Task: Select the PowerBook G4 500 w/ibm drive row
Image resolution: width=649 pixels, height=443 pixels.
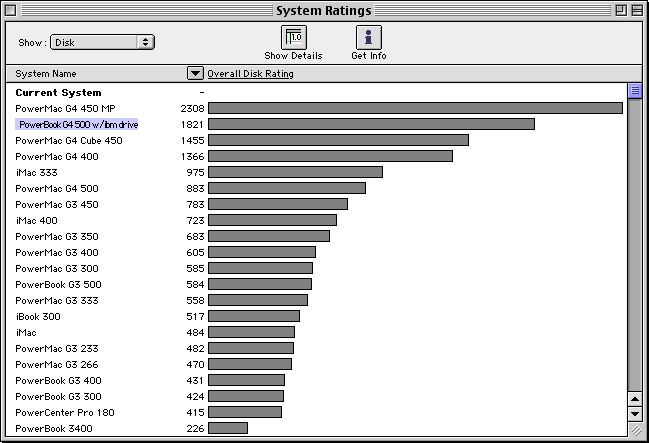Action: click(317, 125)
